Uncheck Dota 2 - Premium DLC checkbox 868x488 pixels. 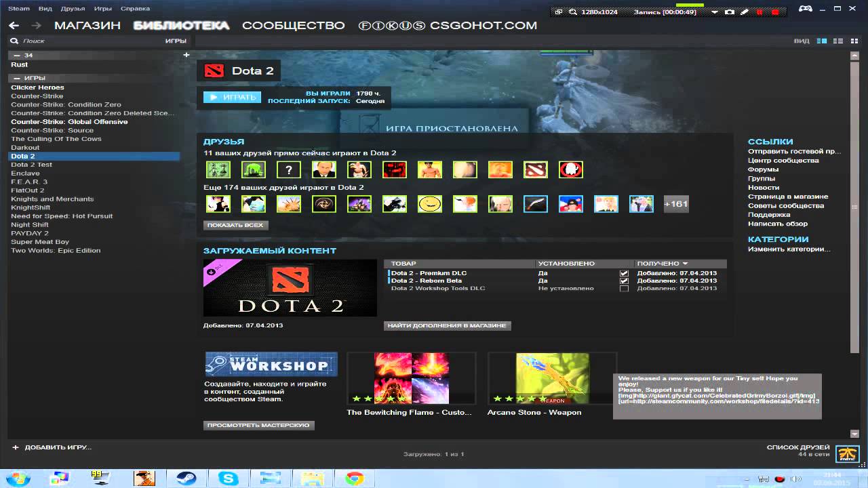(x=624, y=273)
